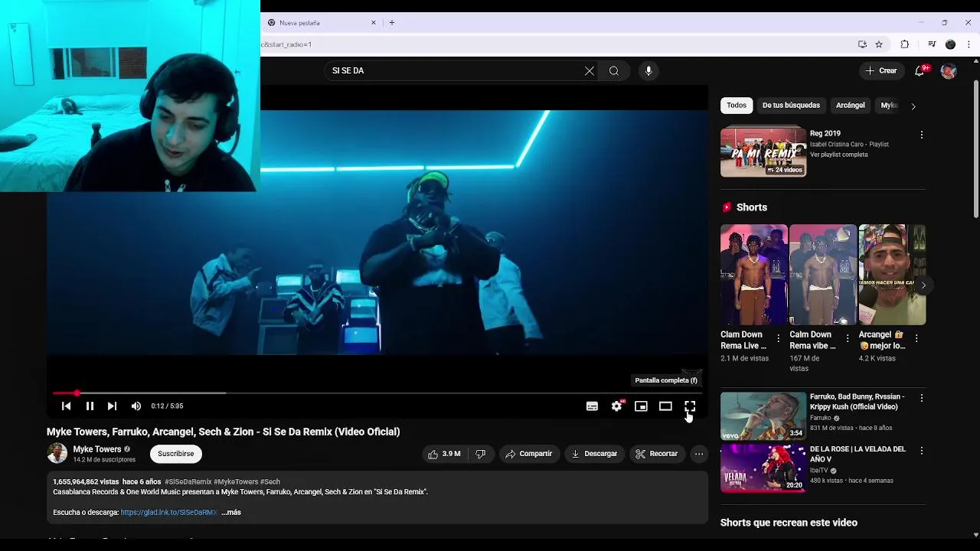The height and width of the screenshot is (551, 980).
Task: Show next shorts with arrow
Action: click(923, 285)
